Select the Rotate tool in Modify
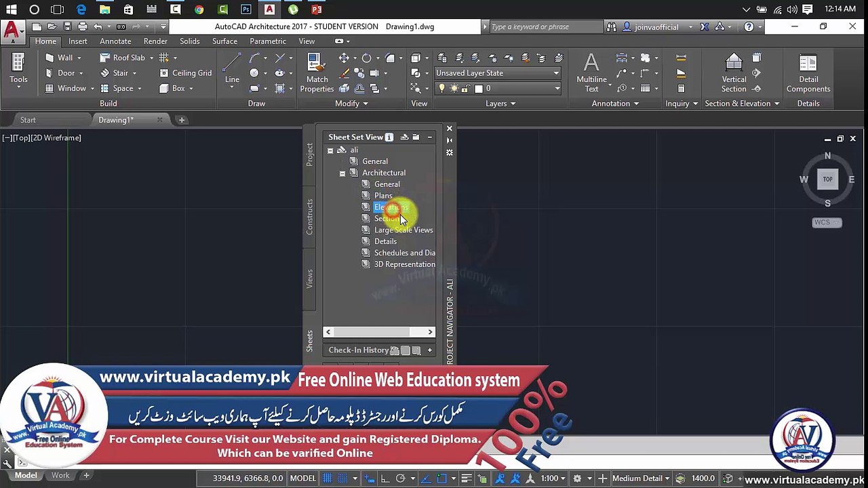 pos(366,58)
